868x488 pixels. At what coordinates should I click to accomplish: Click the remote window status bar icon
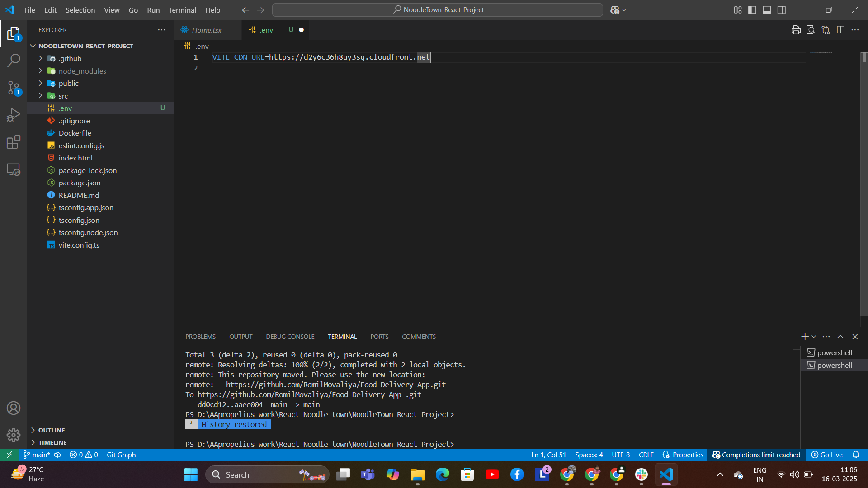(x=9, y=455)
